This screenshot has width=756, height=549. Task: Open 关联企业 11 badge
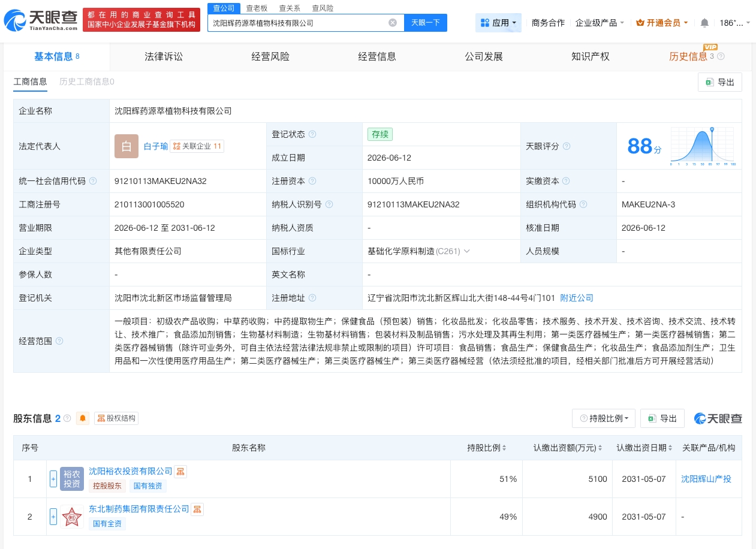tap(197, 146)
